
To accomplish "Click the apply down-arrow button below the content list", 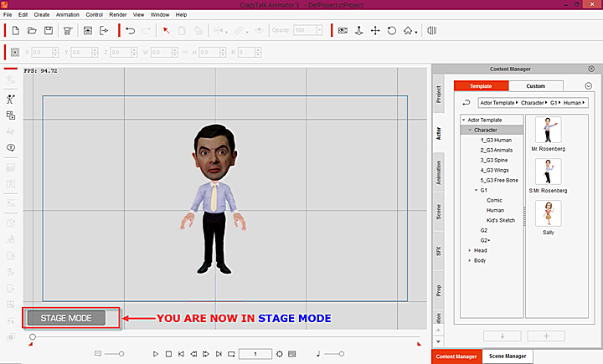I will [502, 336].
